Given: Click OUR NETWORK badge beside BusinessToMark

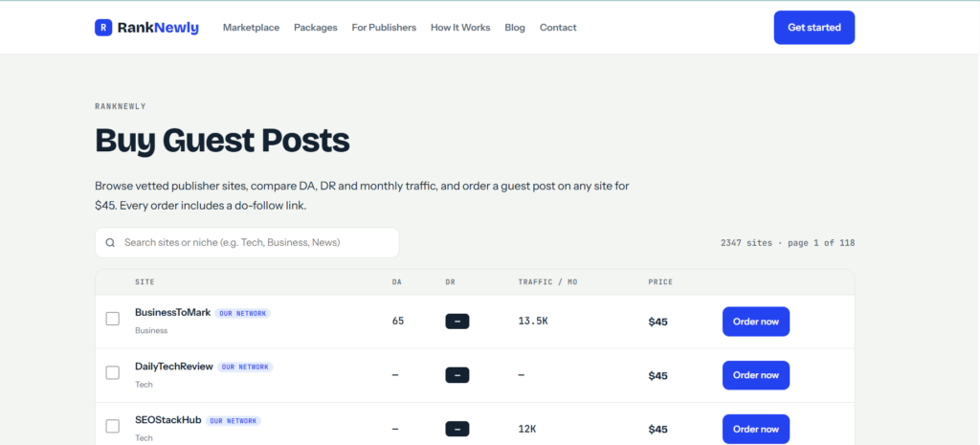Looking at the screenshot, I should click(x=242, y=313).
